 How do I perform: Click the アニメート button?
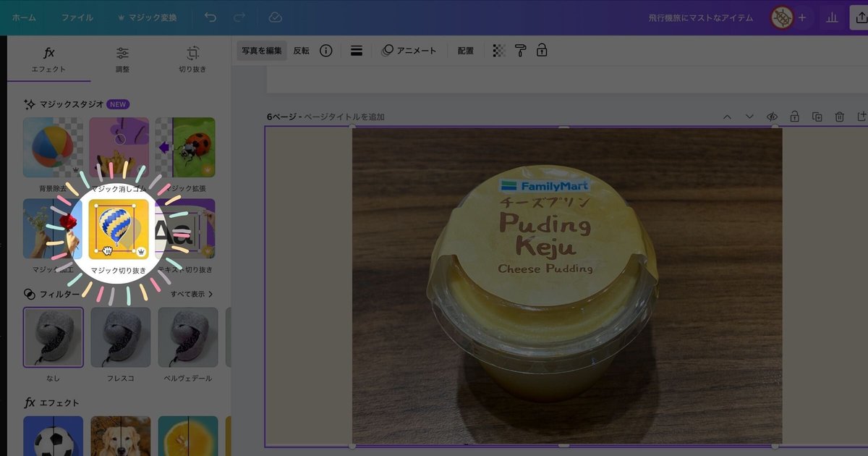409,51
